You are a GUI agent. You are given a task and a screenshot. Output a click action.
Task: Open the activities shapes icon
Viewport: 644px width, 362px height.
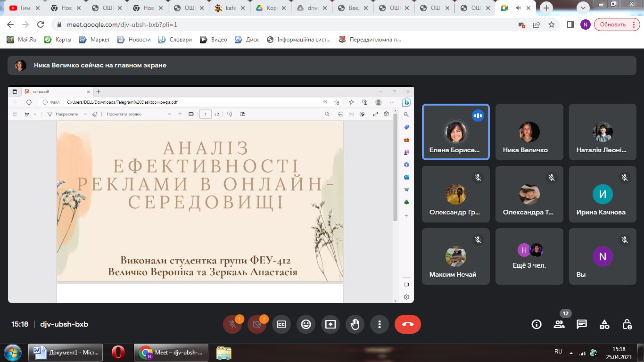[x=604, y=324]
